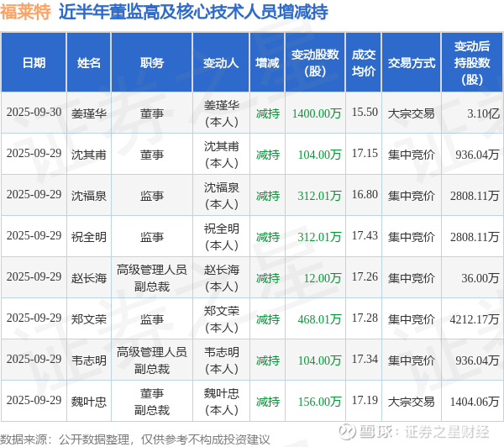504x447 pixels.
Task: Click 936.04万 in the 韦志明 row
Action: pos(477,360)
